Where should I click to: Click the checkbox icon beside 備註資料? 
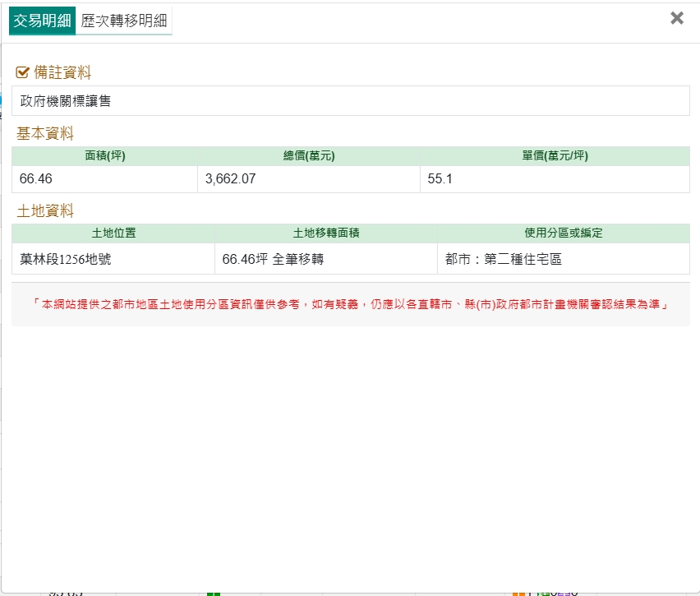pyautogui.click(x=22, y=72)
